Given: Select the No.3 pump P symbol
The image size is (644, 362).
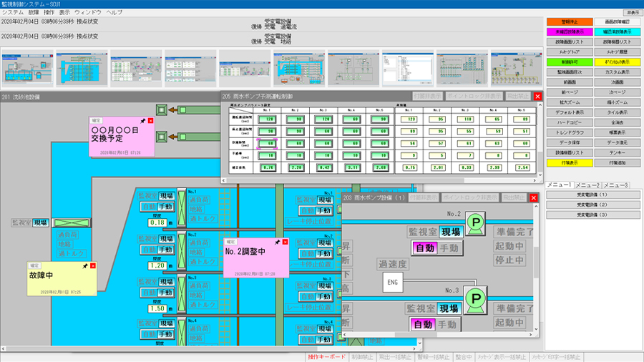Looking at the screenshot, I should click(x=476, y=300).
